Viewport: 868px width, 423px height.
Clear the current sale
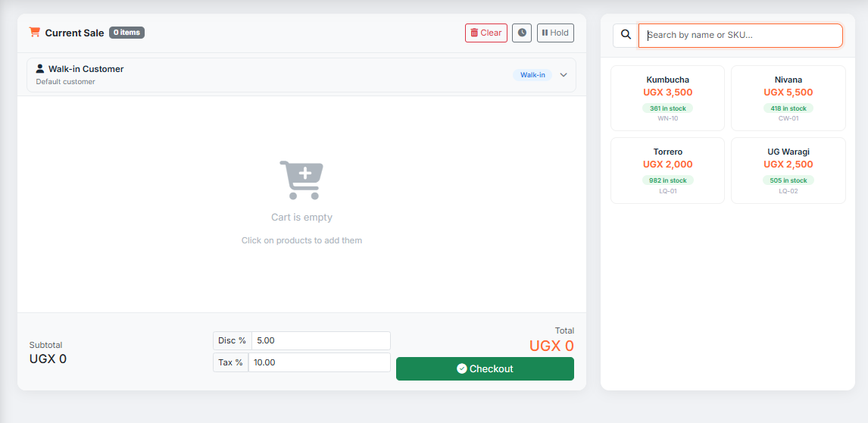pyautogui.click(x=486, y=33)
